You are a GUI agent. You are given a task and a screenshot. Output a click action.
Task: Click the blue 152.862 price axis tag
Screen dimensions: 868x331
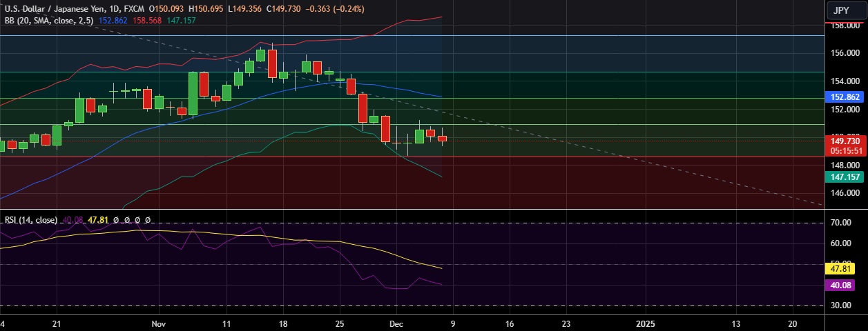[845, 97]
